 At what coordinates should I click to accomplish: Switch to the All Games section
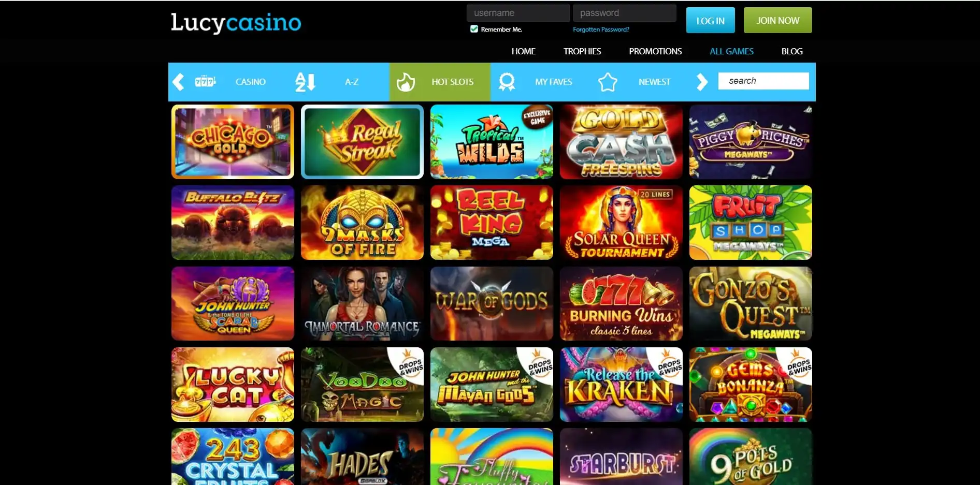click(x=731, y=51)
